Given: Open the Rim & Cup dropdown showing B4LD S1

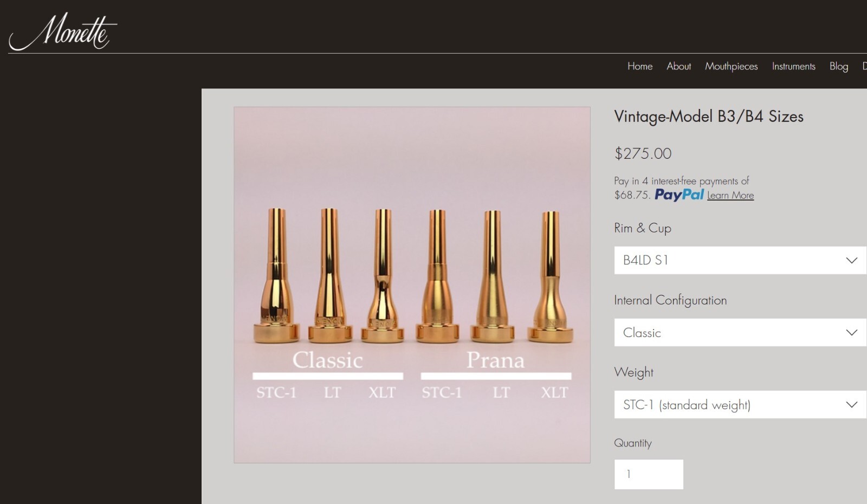Looking at the screenshot, I should point(739,260).
